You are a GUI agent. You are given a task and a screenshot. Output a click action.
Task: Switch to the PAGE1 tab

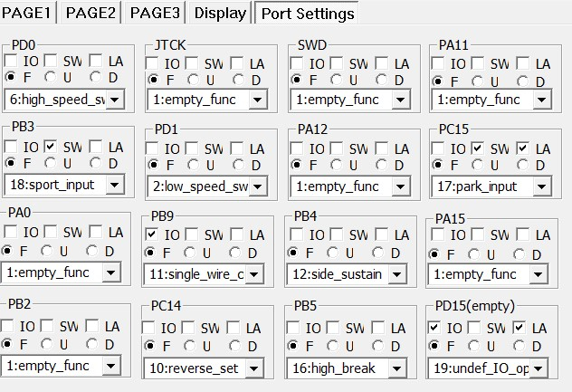[29, 13]
